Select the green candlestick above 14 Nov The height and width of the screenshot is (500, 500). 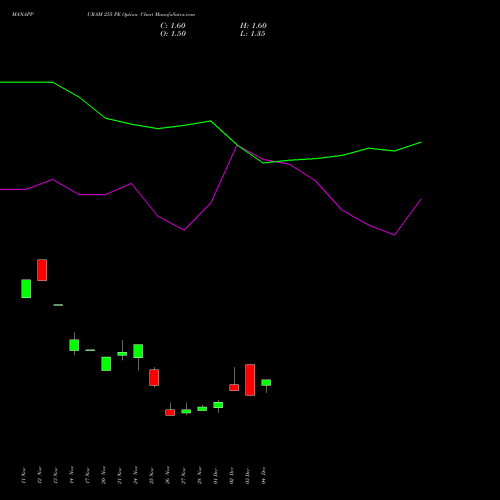74,345
